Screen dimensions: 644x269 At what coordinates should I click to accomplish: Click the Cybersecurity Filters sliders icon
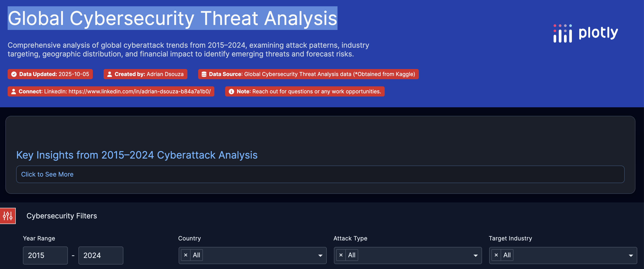(x=8, y=216)
